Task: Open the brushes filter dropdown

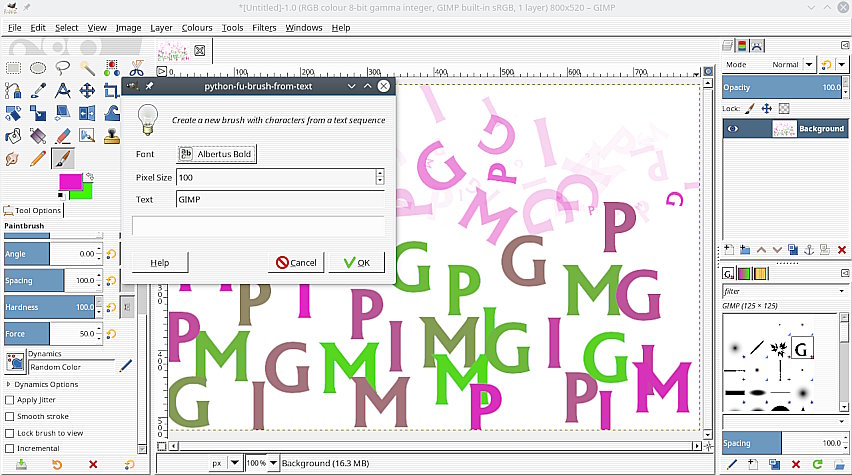Action: [x=842, y=291]
